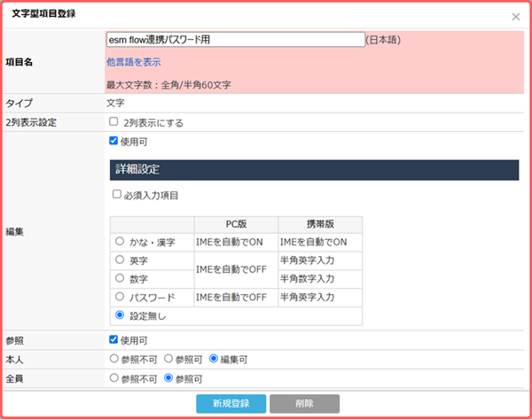
Task: Enable the 2列表示にする checkbox
Action: coord(113,121)
